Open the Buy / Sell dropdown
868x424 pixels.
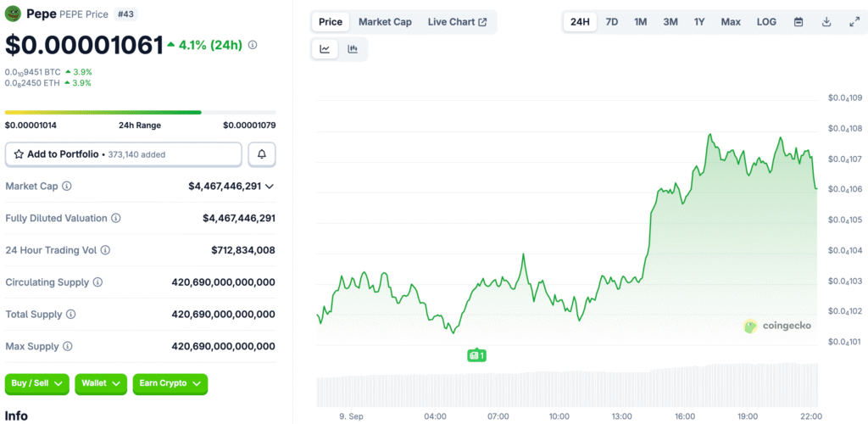click(x=37, y=383)
